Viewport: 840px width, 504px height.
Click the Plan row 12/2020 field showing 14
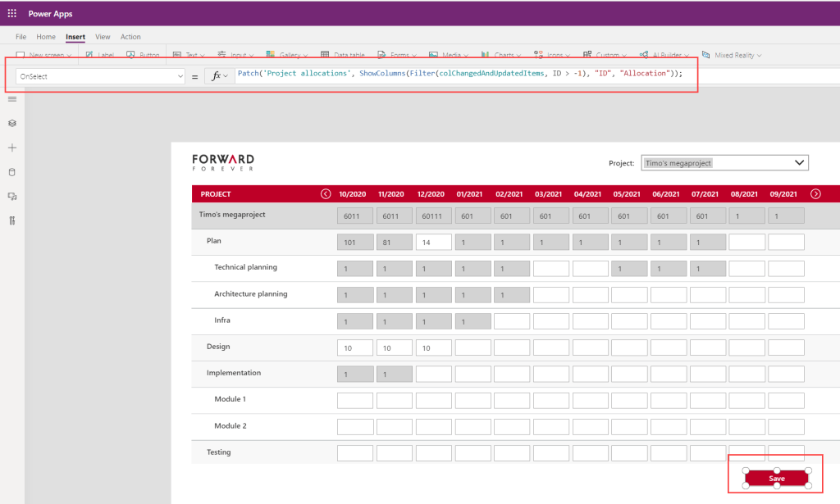(434, 243)
